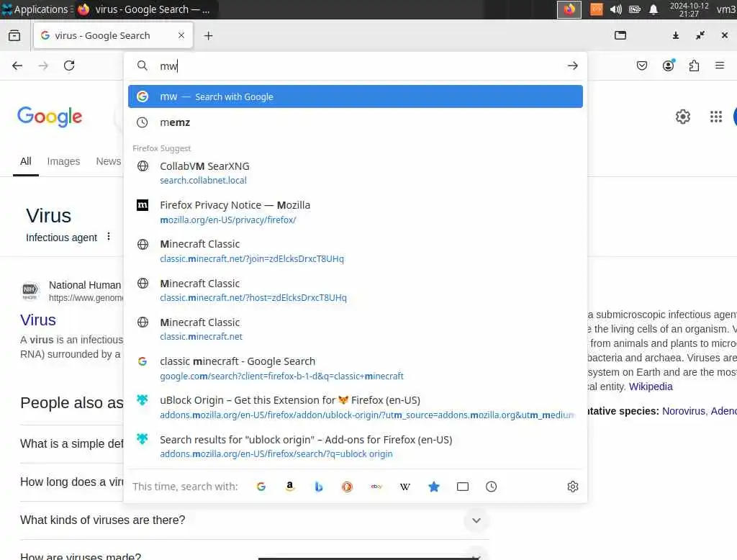Open Minecraft Classic suggestion with ?host= URL

point(356,290)
